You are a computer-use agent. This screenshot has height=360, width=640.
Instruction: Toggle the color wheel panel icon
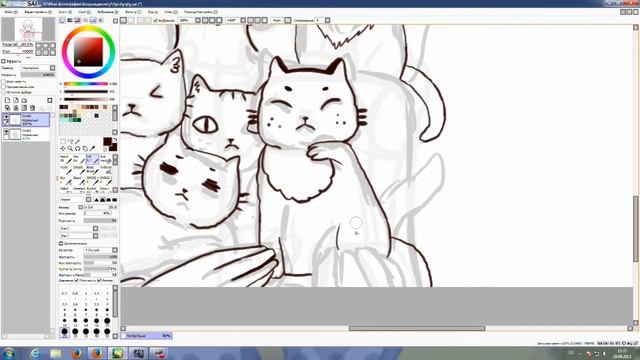pyautogui.click(x=62, y=20)
